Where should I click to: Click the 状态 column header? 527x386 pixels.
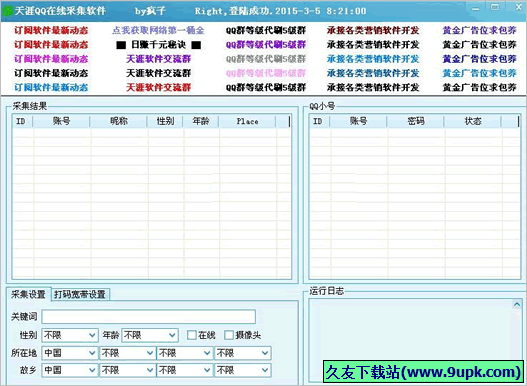point(473,121)
